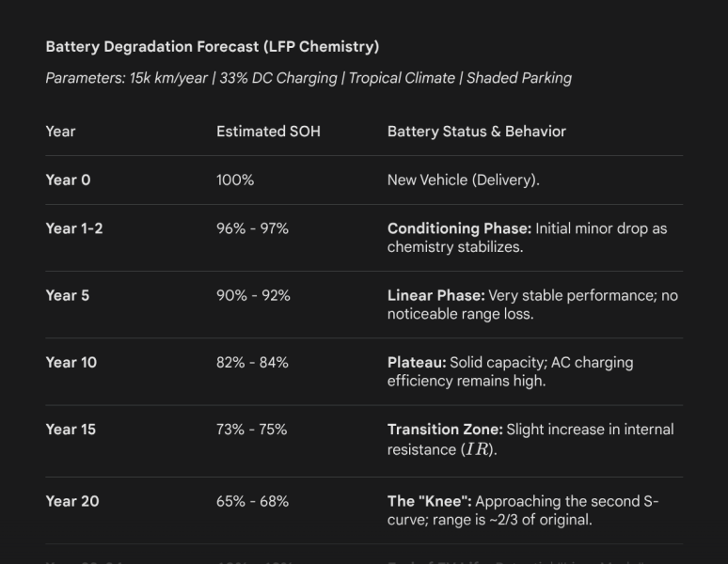
Task: Click the Year 5 row label
Action: 68,295
